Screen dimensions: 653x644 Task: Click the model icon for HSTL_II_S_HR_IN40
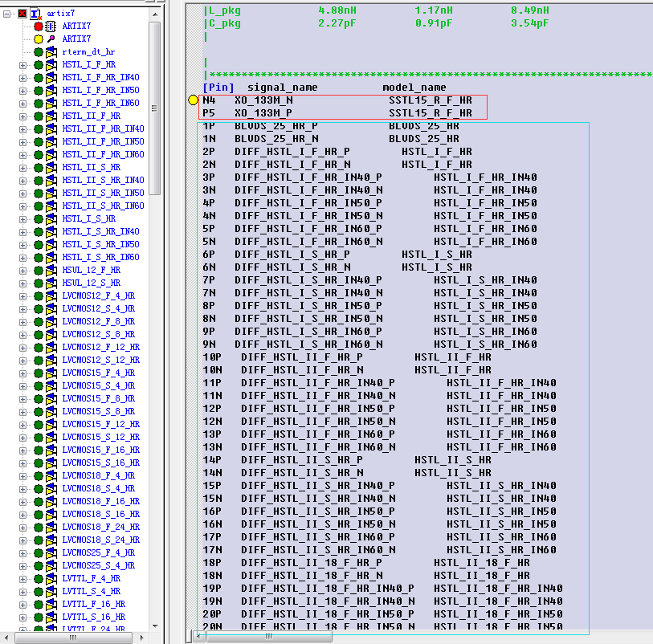point(51,181)
